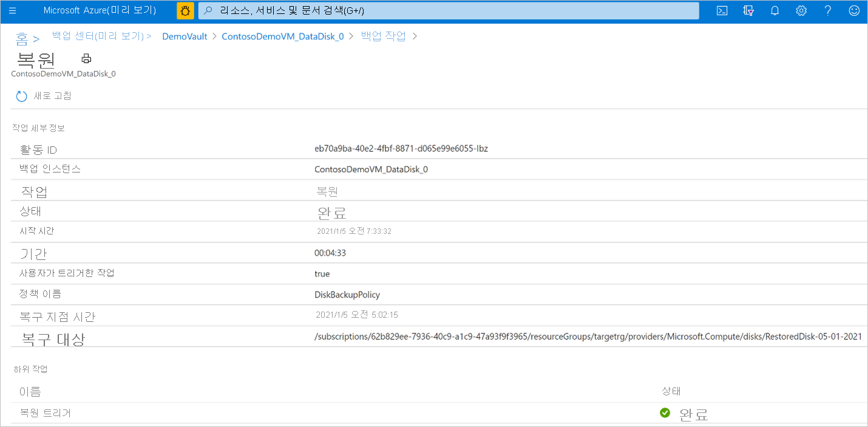Click the 작업 세부 정보 section heading
The height and width of the screenshot is (427, 868).
(38, 128)
